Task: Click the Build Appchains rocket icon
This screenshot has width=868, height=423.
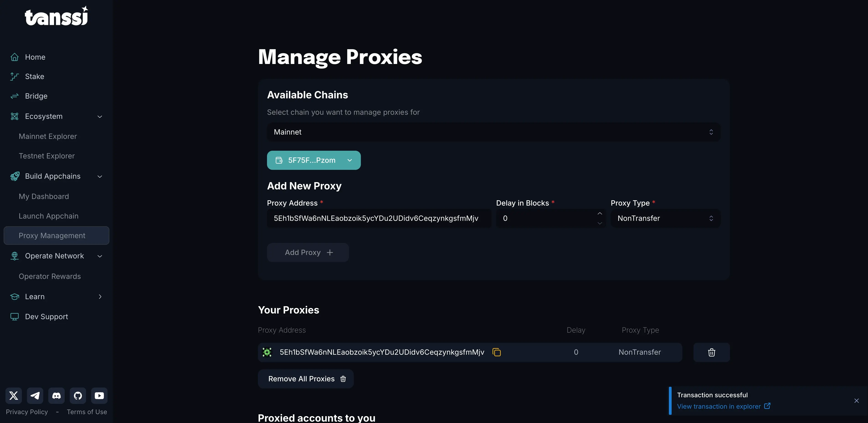Action: pos(15,176)
